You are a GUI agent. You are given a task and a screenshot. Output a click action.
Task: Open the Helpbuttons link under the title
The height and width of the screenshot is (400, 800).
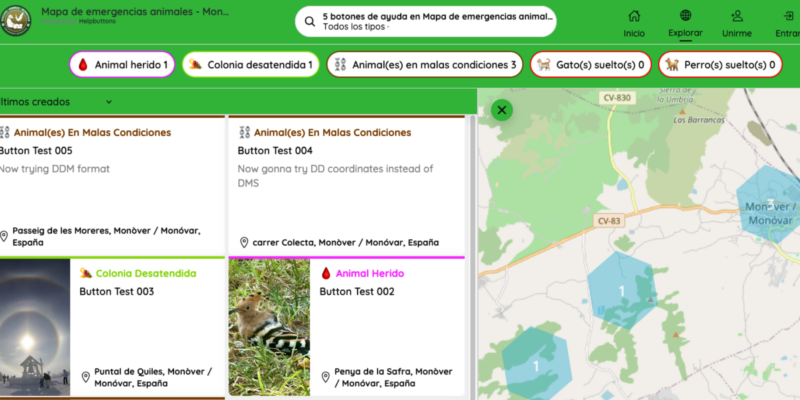click(x=97, y=21)
